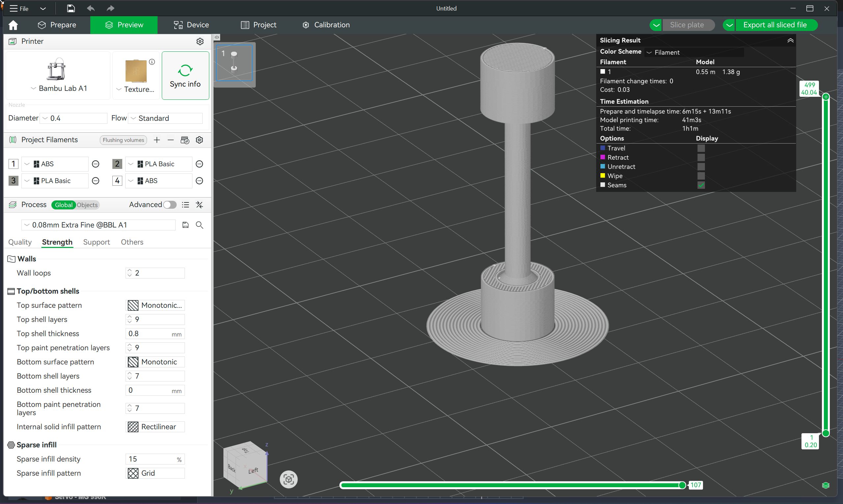Click the Flushing volumes button
Image resolution: width=843 pixels, height=504 pixels.
pyautogui.click(x=123, y=140)
